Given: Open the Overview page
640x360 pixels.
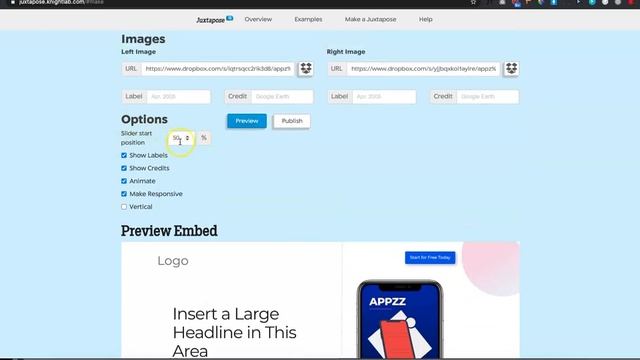Looking at the screenshot, I should tap(258, 19).
